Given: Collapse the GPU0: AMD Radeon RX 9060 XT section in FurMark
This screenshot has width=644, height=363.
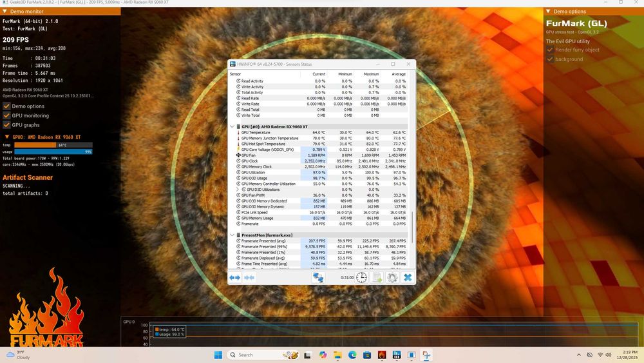Looking at the screenshot, I should pos(6,137).
